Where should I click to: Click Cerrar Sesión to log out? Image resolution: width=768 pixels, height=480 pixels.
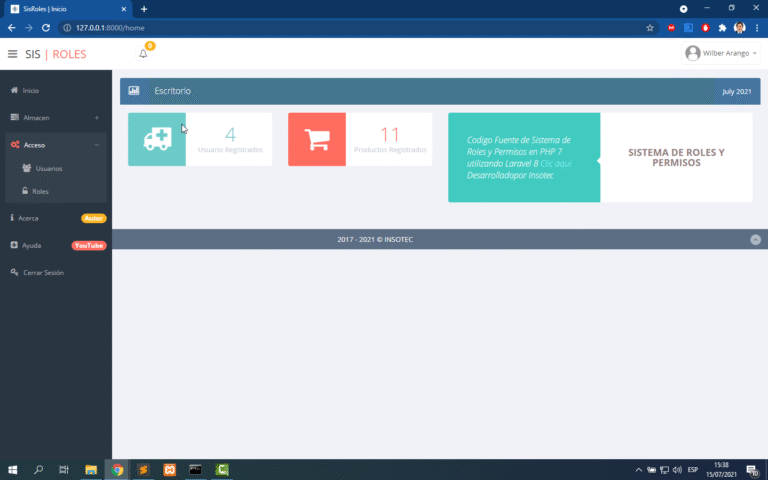[43, 272]
